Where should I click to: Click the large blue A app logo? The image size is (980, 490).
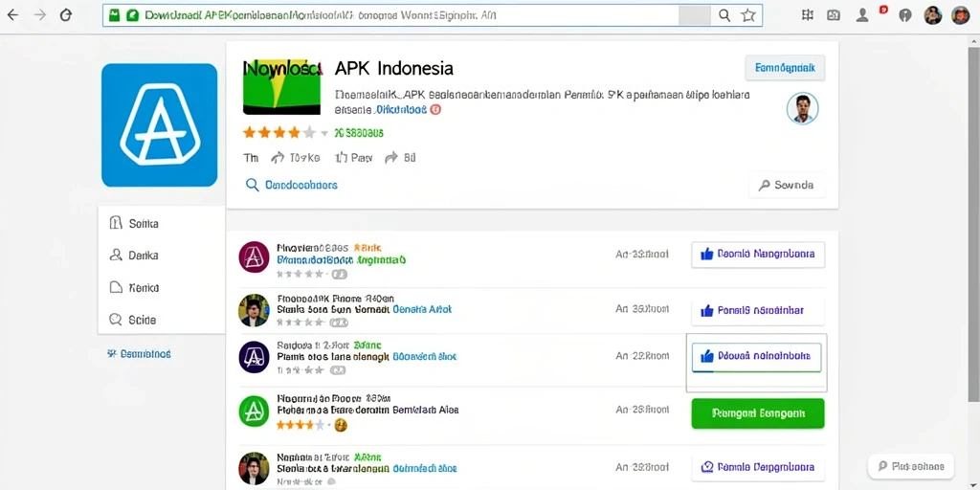tap(160, 125)
